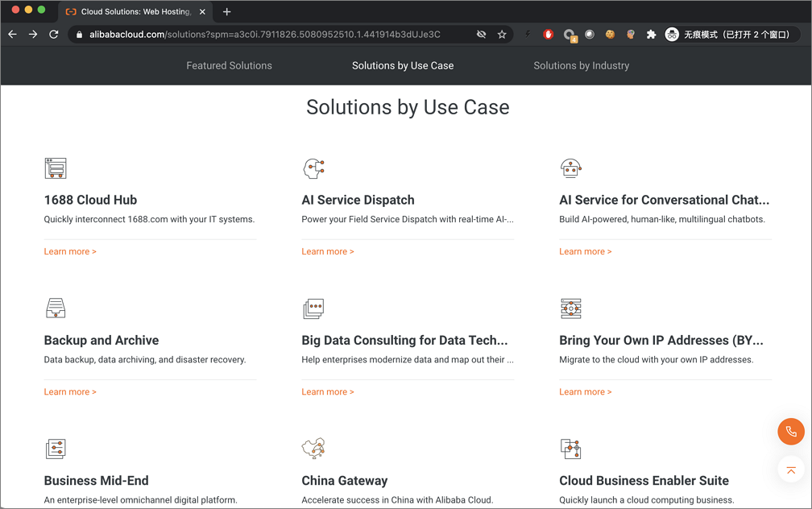This screenshot has width=812, height=509.
Task: Click the cookie extension icon
Action: [x=610, y=34]
